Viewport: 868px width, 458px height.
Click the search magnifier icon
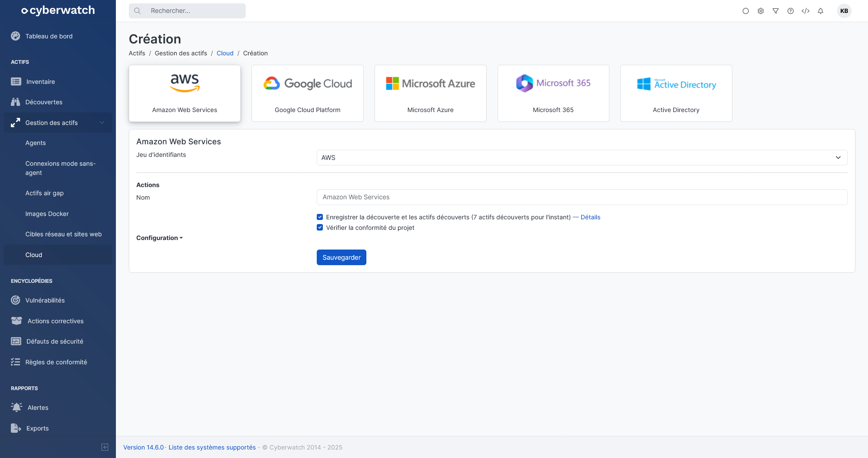(x=137, y=11)
